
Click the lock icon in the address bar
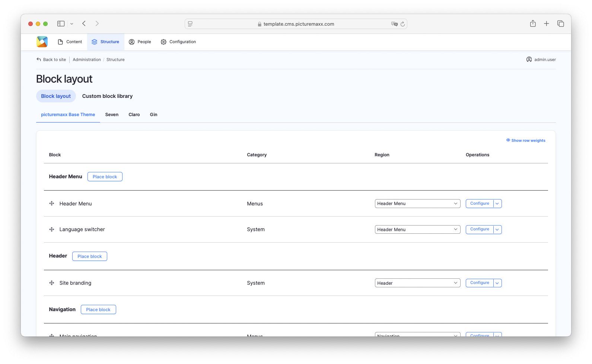point(260,24)
